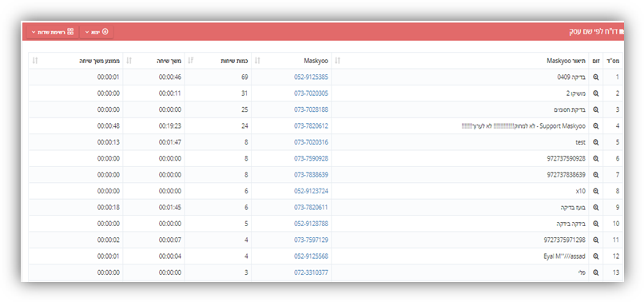Click the zoom icon for Eyal M row
Screen dimensions: 644x302
pyautogui.click(x=595, y=256)
